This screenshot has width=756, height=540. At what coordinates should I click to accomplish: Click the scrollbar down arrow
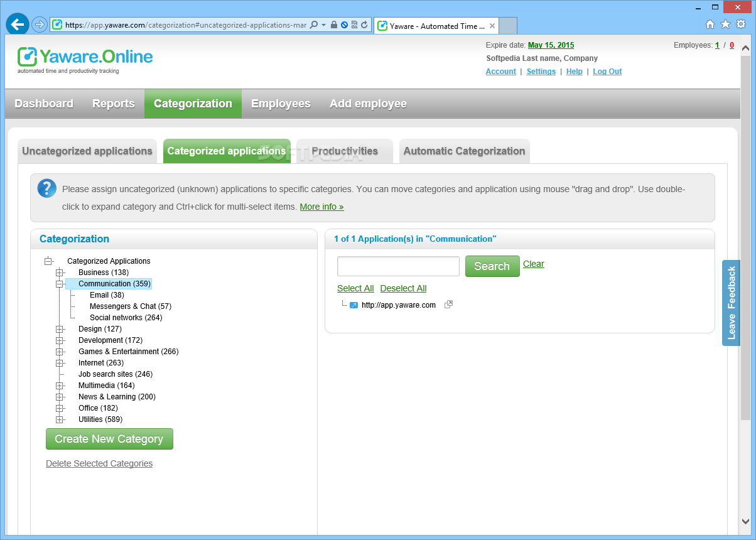pos(745,521)
